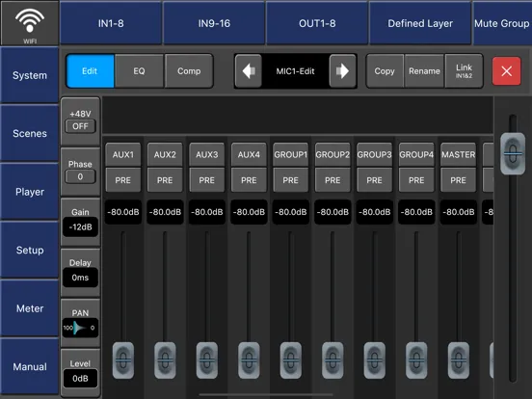Click the GROUP1 fader knob
This screenshot has width=532, height=399.
290,360
